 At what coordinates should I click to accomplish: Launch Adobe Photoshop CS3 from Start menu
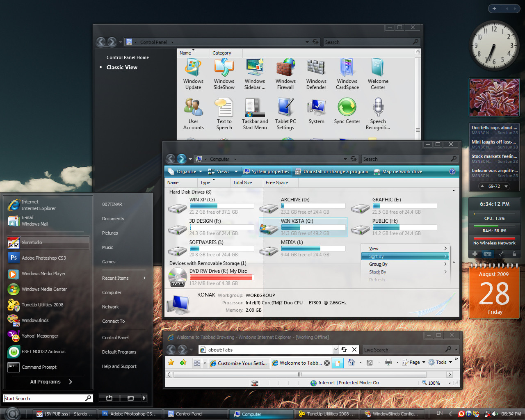(x=48, y=258)
